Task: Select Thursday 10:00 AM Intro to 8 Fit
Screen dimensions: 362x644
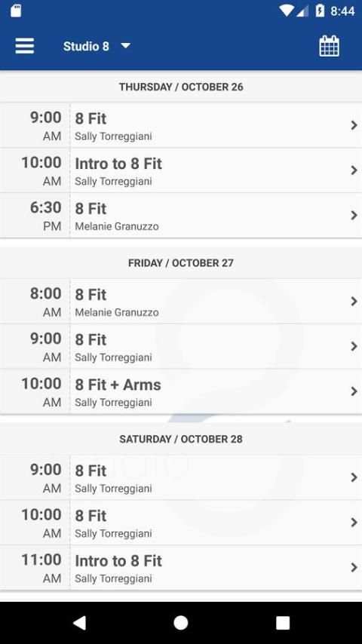Action: coord(181,170)
